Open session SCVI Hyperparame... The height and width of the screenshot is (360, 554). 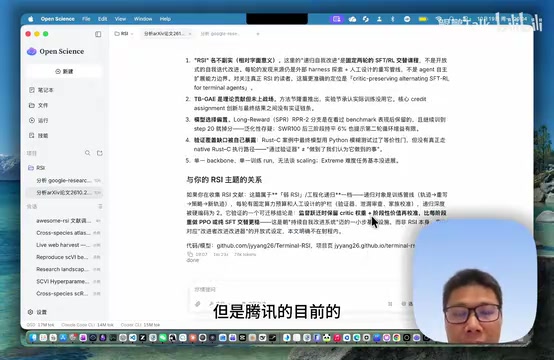click(64, 282)
